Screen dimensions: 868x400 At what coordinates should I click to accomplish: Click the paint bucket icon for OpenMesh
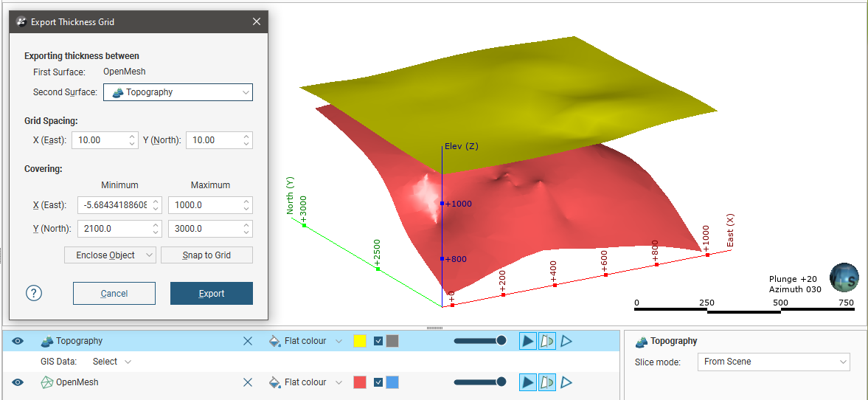coord(274,382)
